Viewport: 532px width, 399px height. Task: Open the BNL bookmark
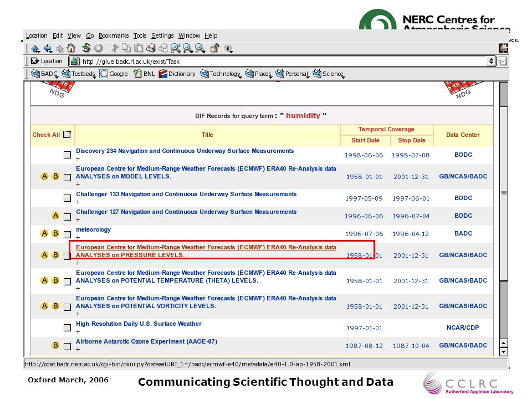tap(144, 74)
